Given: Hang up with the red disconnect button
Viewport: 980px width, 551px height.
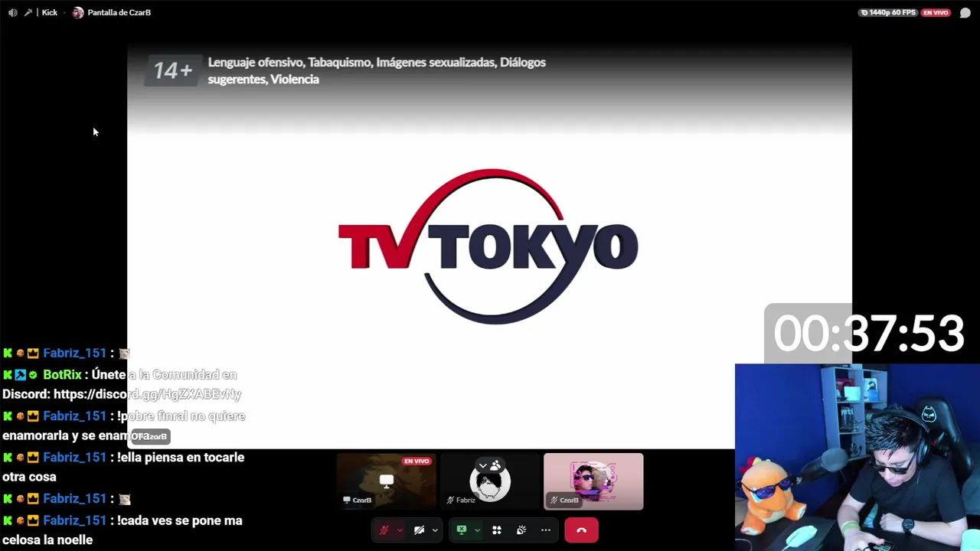Looking at the screenshot, I should click(x=581, y=530).
